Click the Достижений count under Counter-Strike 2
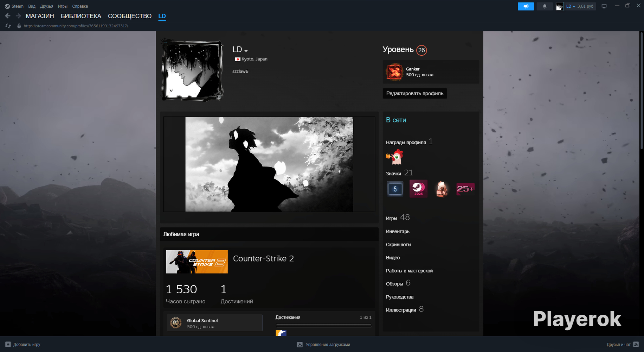This screenshot has height=352, width=644. pyautogui.click(x=224, y=289)
